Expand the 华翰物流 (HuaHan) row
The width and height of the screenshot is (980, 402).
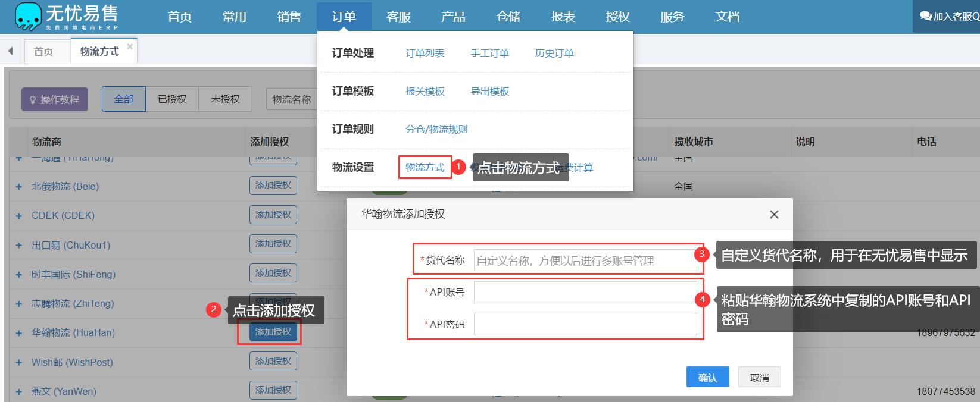(x=18, y=333)
